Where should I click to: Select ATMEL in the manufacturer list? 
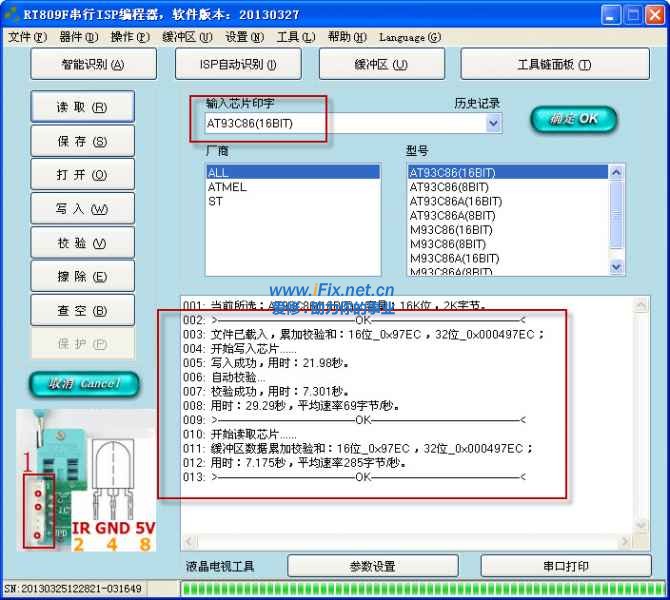[227, 187]
